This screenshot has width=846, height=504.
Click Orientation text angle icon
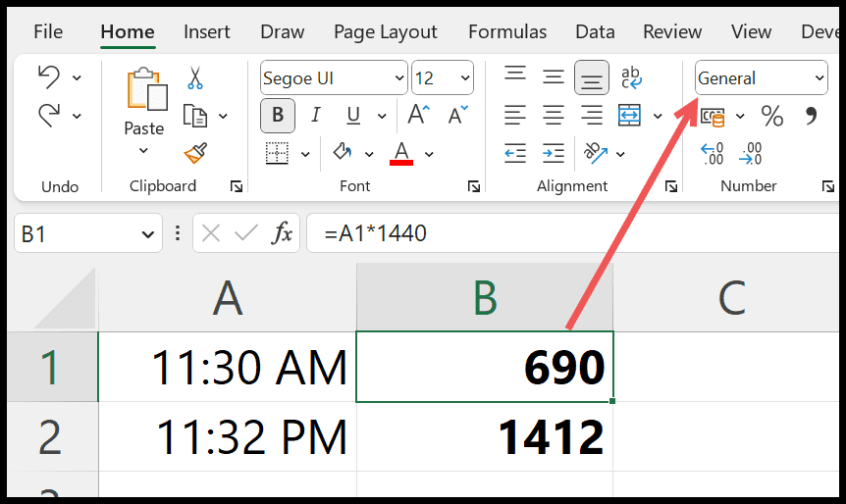point(595,153)
